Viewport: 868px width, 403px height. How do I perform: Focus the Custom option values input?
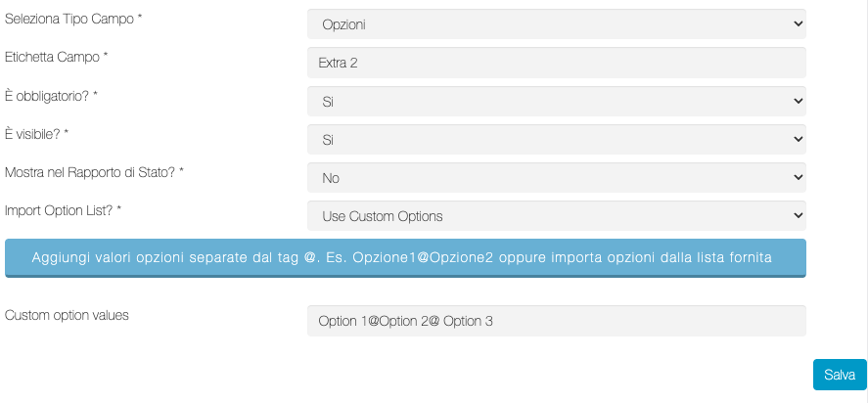(556, 321)
